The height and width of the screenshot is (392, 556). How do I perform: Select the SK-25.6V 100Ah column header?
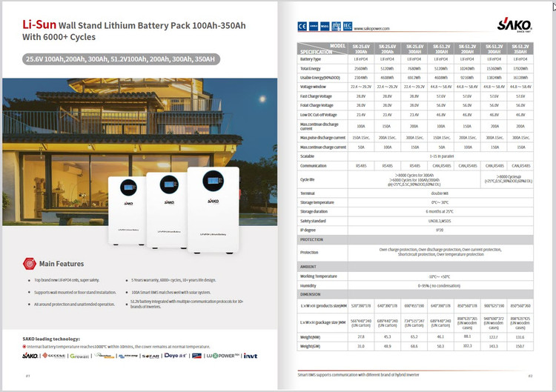pos(360,48)
